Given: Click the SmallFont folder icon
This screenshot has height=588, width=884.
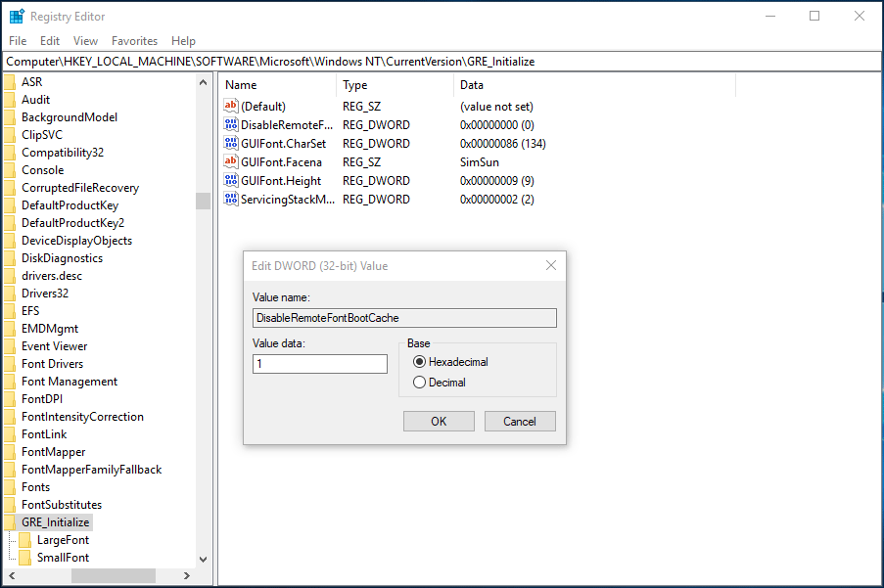Looking at the screenshot, I should pyautogui.click(x=24, y=558).
